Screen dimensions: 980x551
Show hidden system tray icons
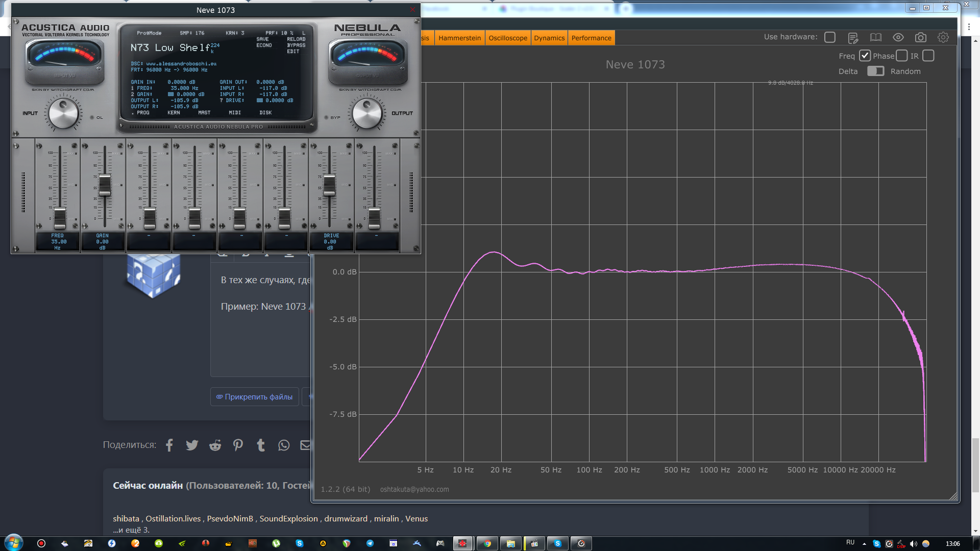pyautogui.click(x=864, y=543)
